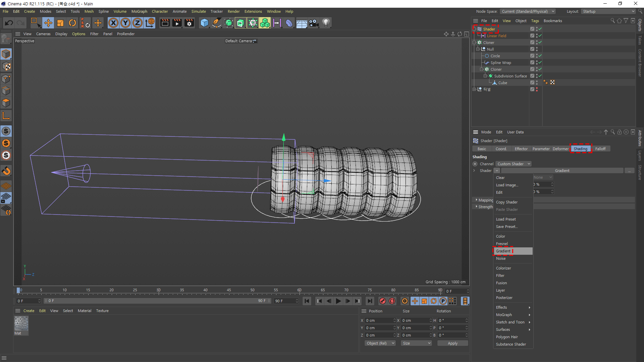644x362 pixels.
Task: Select the Move tool in toolbar
Action: 48,23
